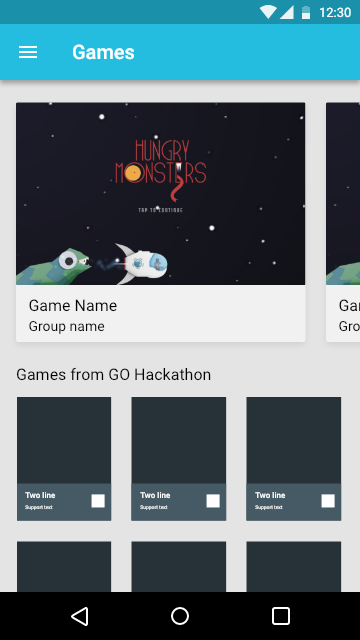Open the right dark tile in second row
The image size is (360, 640).
point(293,567)
